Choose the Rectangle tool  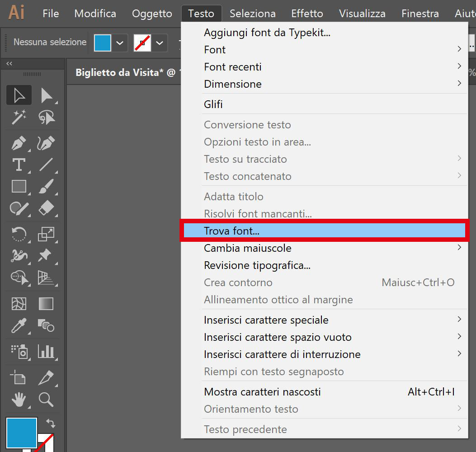click(19, 186)
